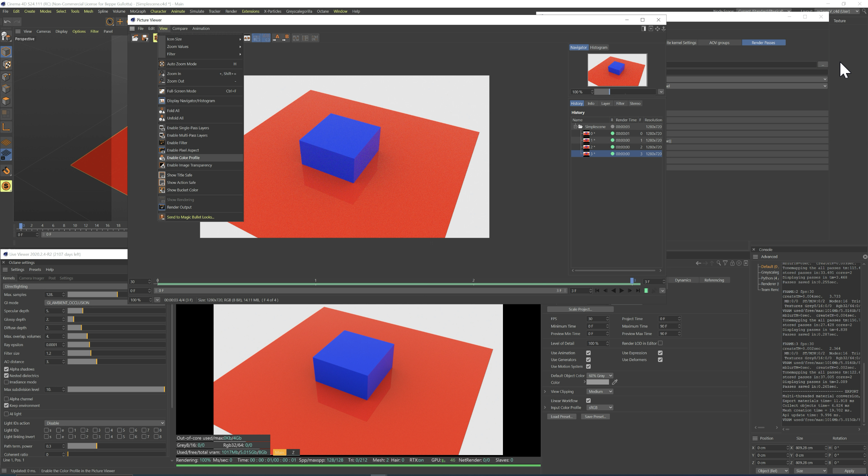Toggle Keep environment checkbox
The height and width of the screenshot is (476, 868).
[6, 406]
